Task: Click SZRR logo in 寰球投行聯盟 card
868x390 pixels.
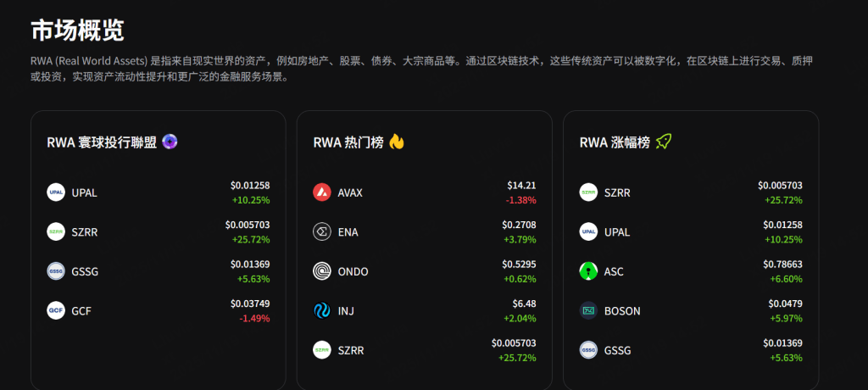Action: click(56, 231)
